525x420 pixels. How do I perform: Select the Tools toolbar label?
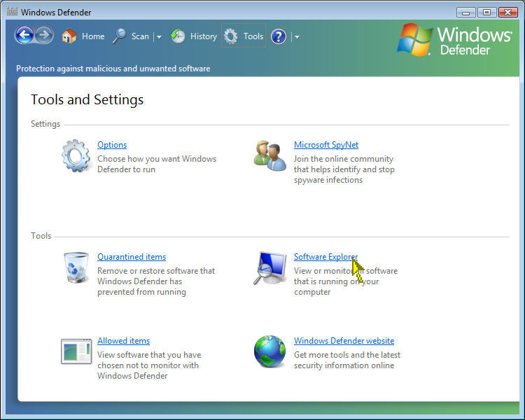click(253, 36)
